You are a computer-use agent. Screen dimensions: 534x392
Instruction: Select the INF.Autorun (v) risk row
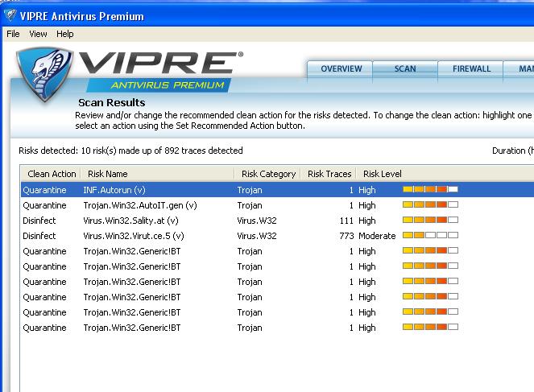click(277, 190)
